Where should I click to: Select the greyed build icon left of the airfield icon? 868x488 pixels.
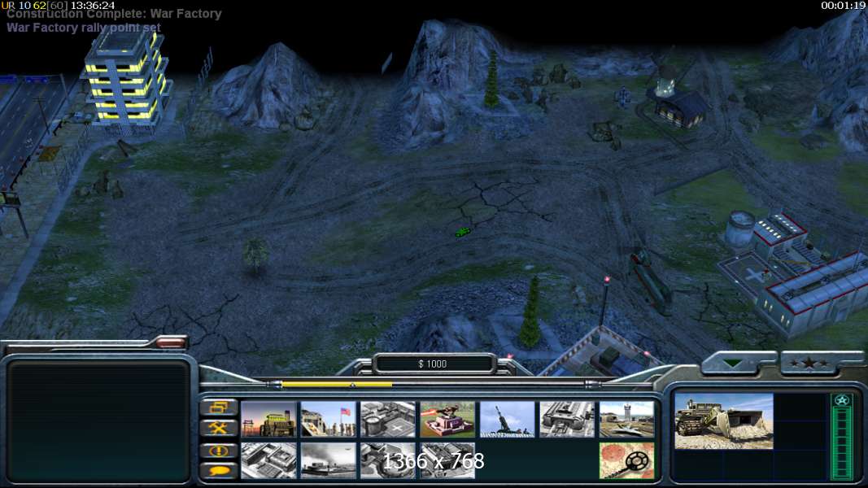click(567, 420)
